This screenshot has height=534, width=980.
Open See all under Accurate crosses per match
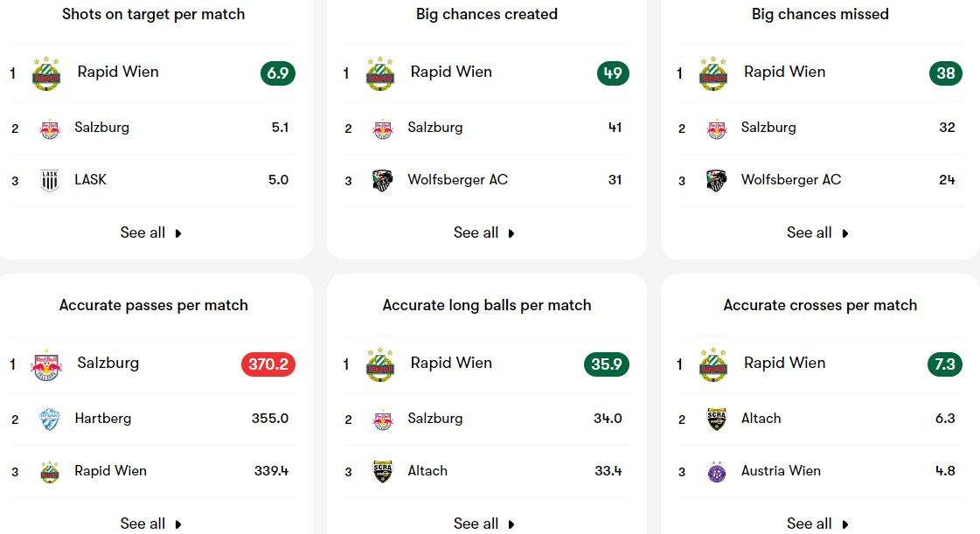click(817, 524)
